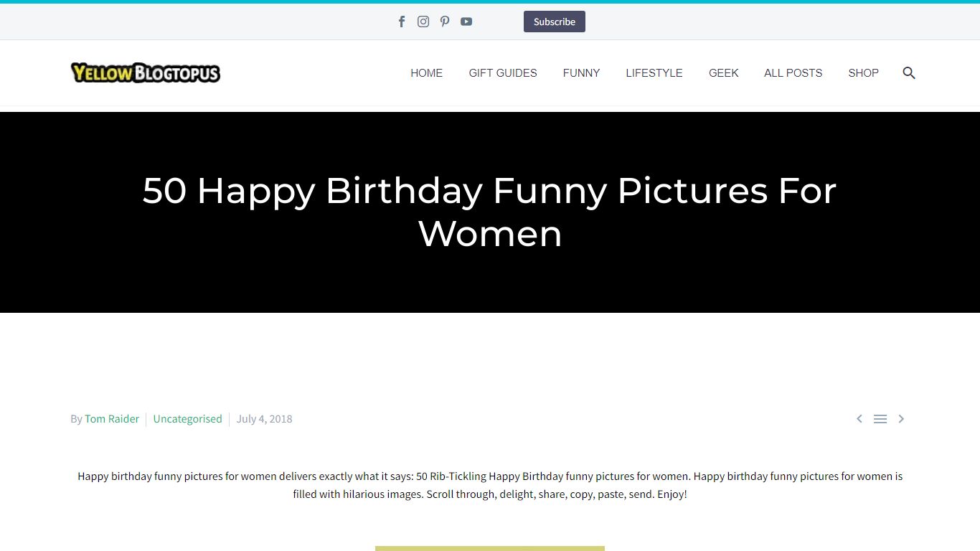Open the LIFESTYLE menu item
This screenshot has height=551, width=980.
[654, 72]
